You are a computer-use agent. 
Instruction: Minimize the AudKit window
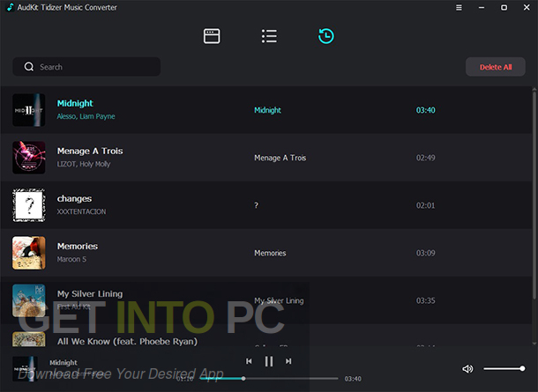point(482,8)
